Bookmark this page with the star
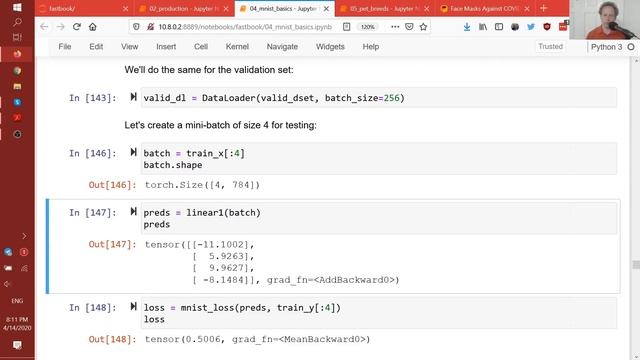640x360 pixels. click(423, 27)
